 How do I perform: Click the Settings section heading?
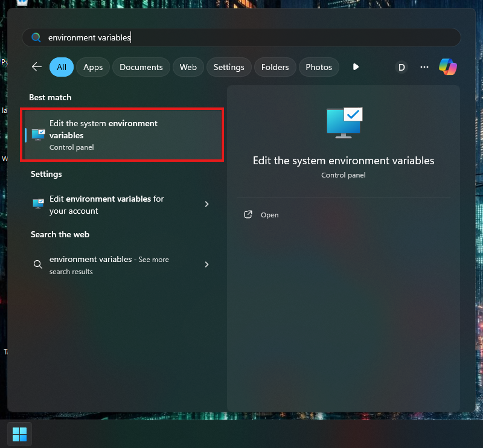click(46, 174)
